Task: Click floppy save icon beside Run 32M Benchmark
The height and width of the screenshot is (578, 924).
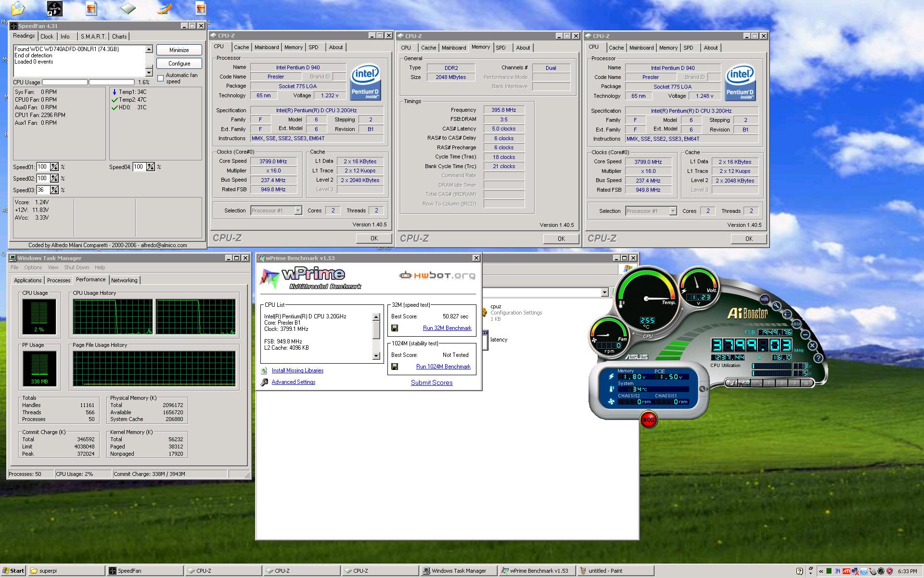Action: (x=395, y=328)
